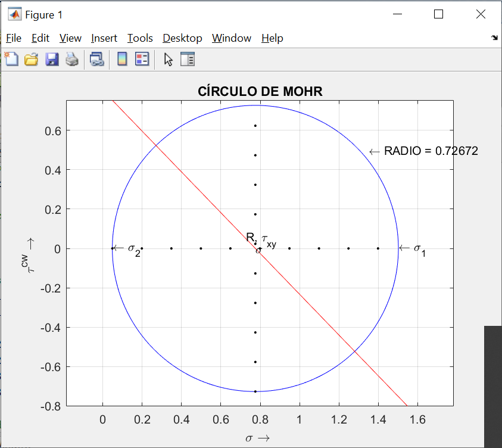This screenshot has width=502, height=448.
Task: Open the Property Inspector icon
Action: 188,59
